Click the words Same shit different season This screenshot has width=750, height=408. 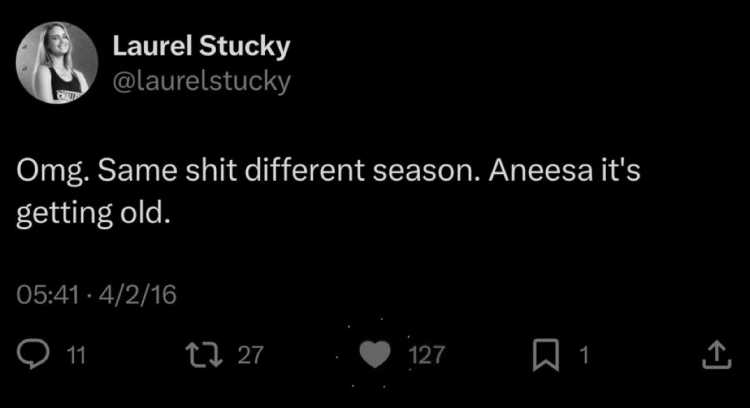(x=288, y=170)
